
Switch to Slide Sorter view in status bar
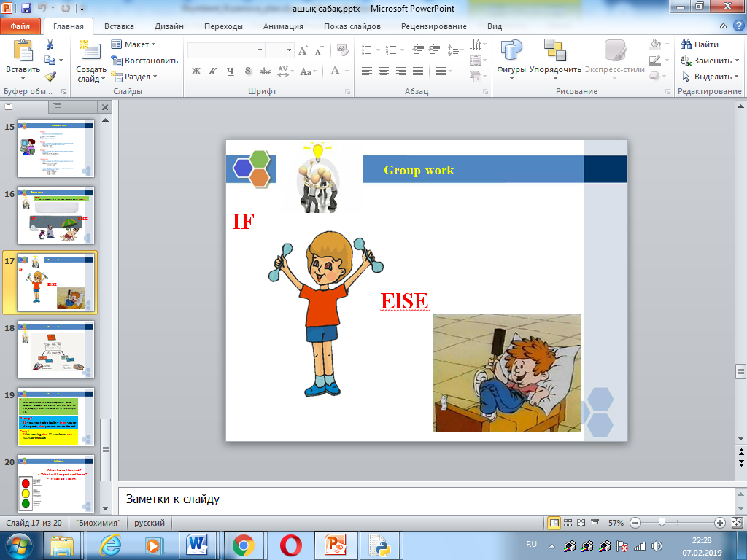(568, 523)
